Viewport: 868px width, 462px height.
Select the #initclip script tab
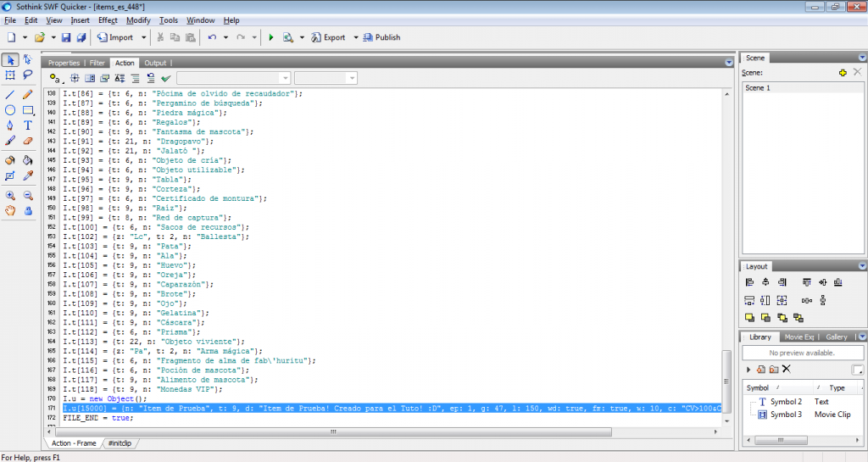[x=120, y=443]
